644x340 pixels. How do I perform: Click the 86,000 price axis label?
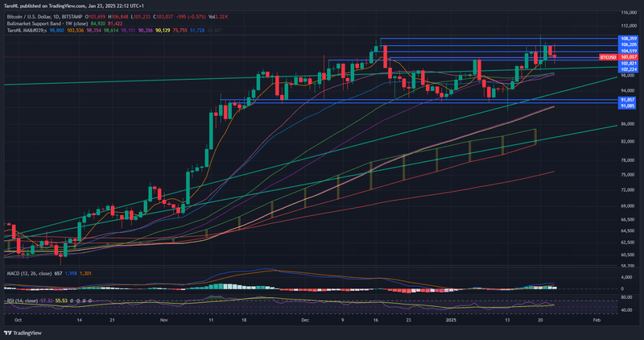click(x=627, y=124)
